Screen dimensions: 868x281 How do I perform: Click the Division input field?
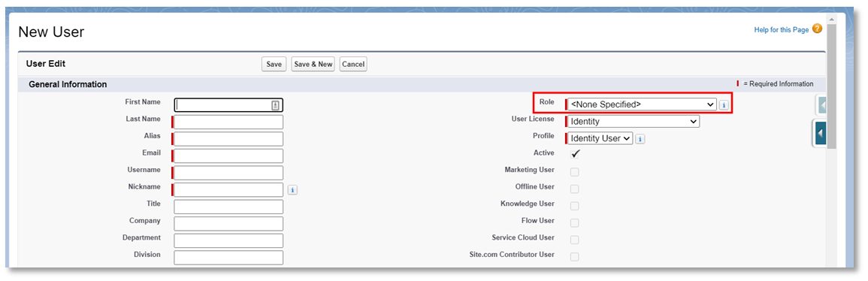click(228, 258)
